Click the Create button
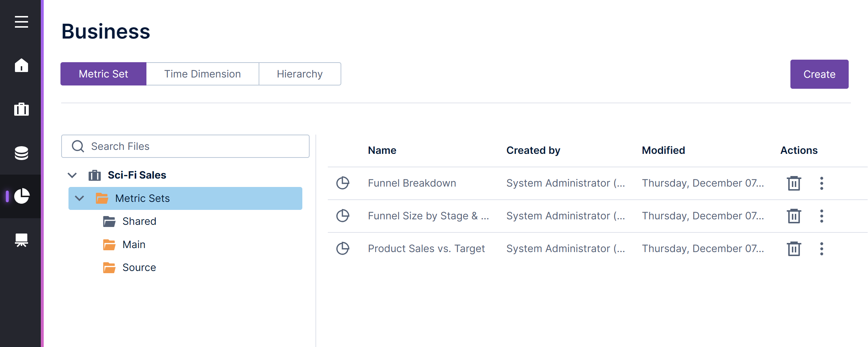This screenshot has width=868, height=347. 819,74
